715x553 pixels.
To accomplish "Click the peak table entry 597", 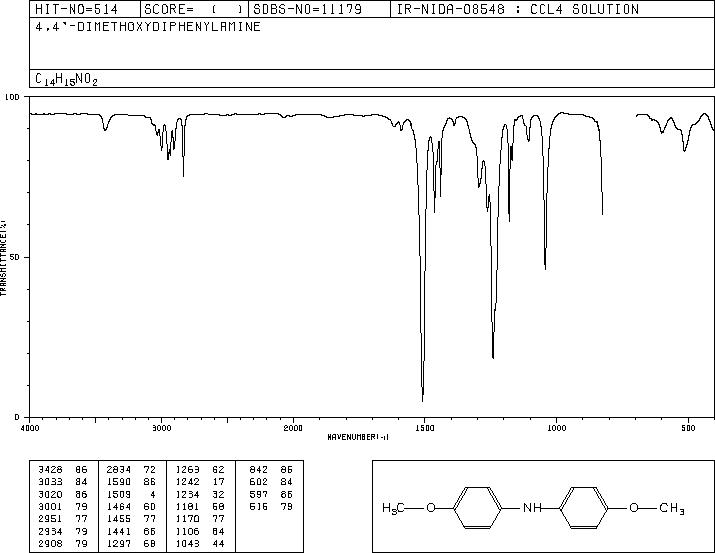I will [x=259, y=494].
